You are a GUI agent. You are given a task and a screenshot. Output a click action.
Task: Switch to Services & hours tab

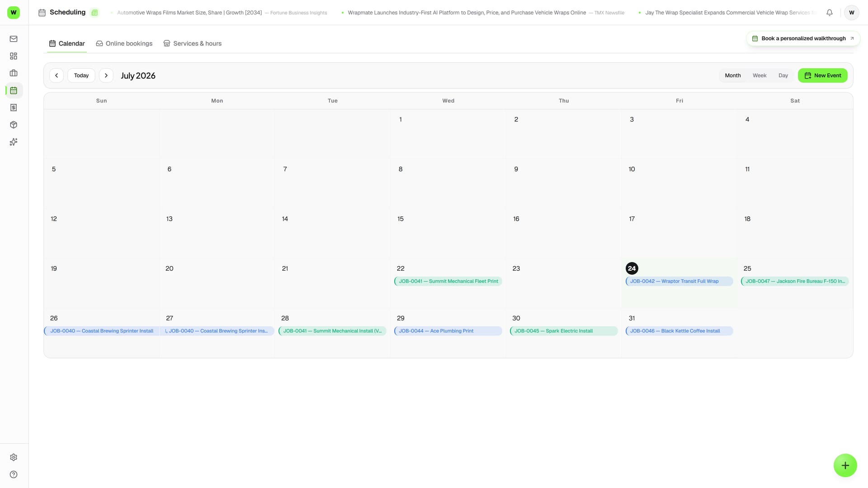(193, 43)
